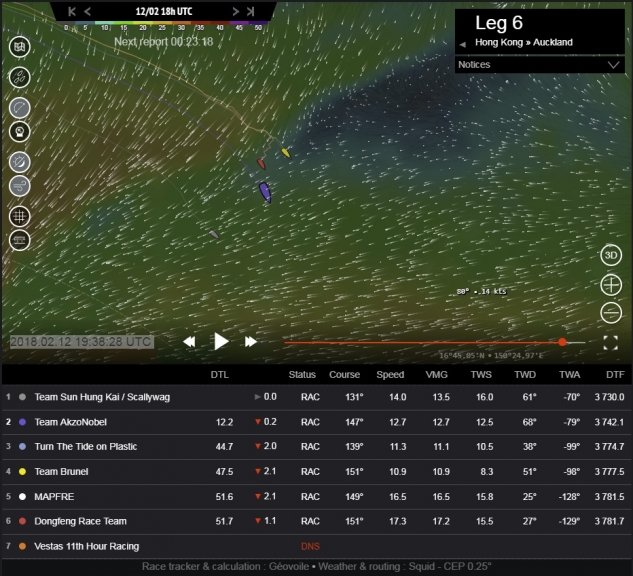The image size is (633, 576).
Task: Toggle the latitude/longitude grid icon
Action: pyautogui.click(x=19, y=216)
